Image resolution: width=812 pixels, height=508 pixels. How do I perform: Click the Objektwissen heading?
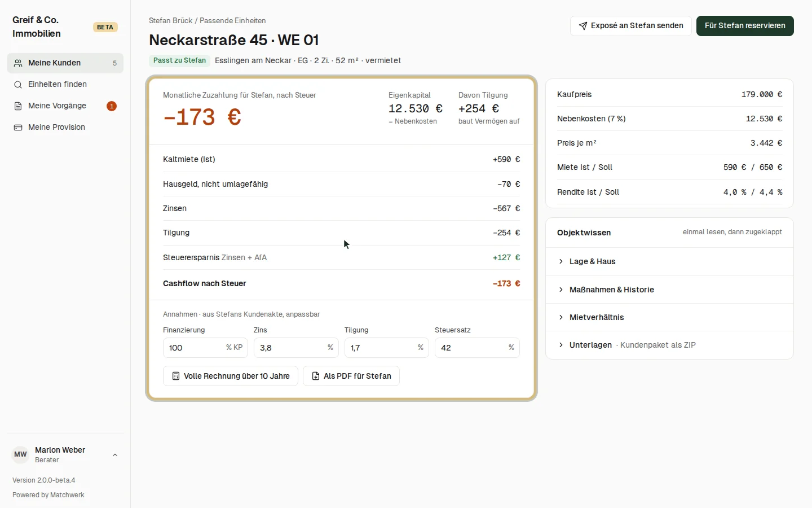(584, 233)
